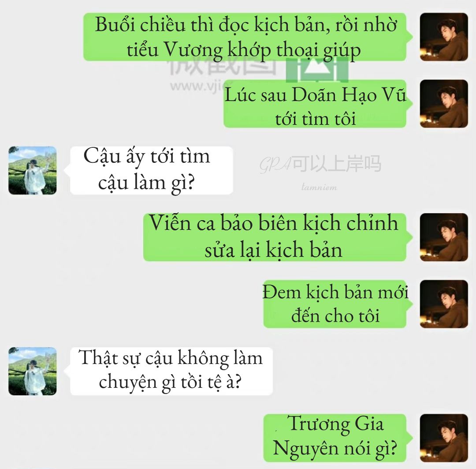Click avatar next to 'Viễn ca bảo biên kịch' message

[x=444, y=237]
